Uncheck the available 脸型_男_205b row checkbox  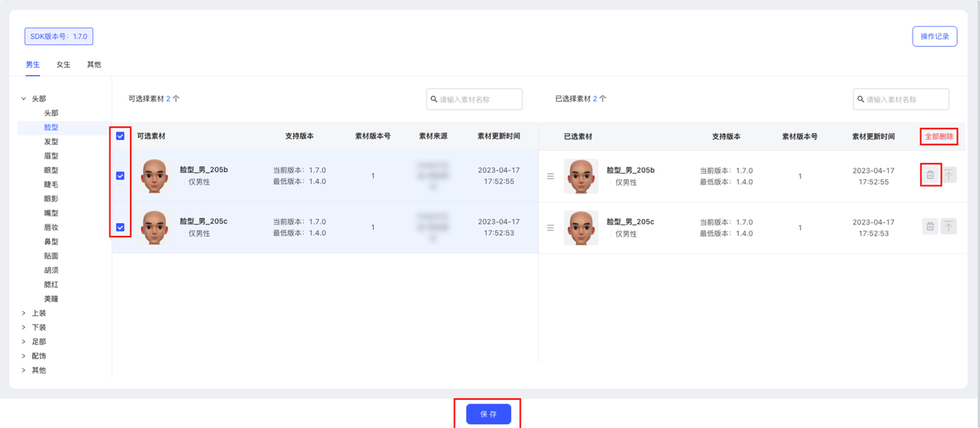pos(120,176)
